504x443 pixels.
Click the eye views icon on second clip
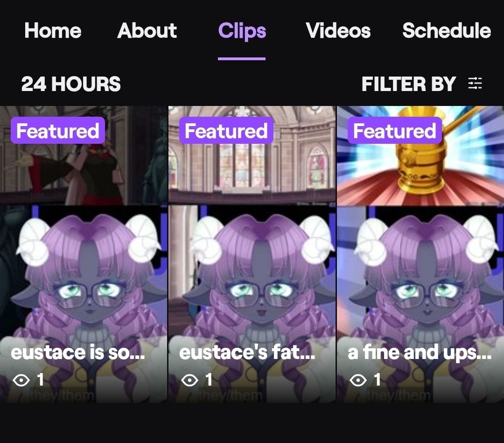click(x=189, y=380)
